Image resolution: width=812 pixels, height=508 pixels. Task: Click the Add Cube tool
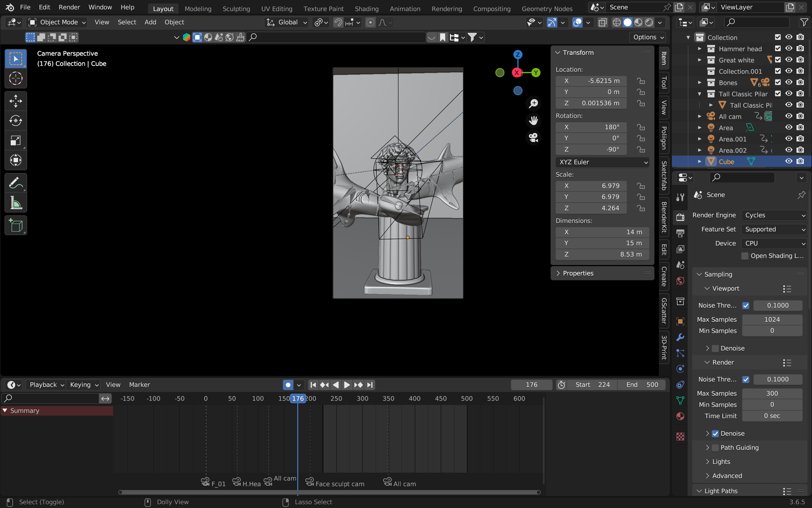pyautogui.click(x=16, y=226)
